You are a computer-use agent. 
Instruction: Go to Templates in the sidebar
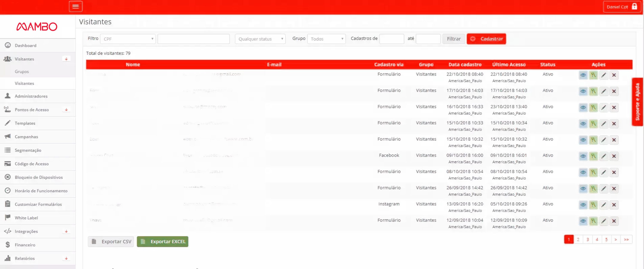38,123
